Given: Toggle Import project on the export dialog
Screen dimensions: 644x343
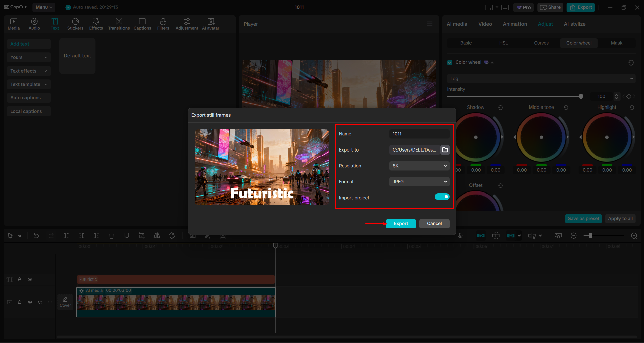Looking at the screenshot, I should pyautogui.click(x=442, y=197).
